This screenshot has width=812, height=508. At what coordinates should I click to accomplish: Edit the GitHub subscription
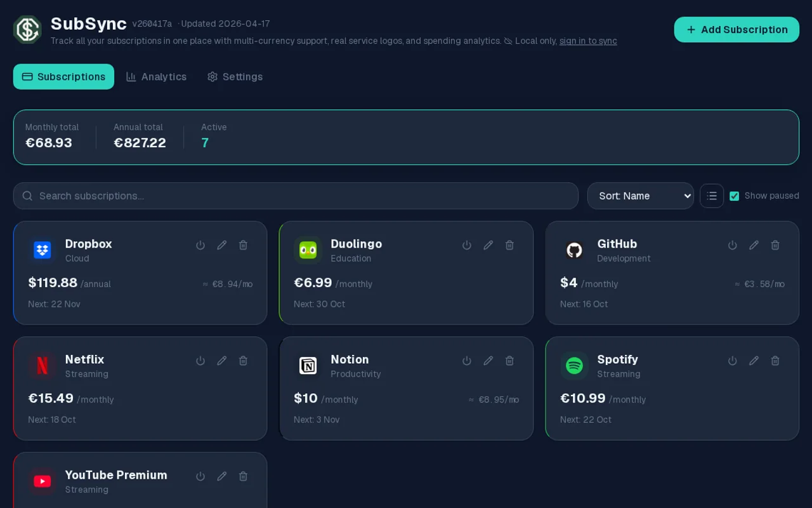(x=754, y=245)
